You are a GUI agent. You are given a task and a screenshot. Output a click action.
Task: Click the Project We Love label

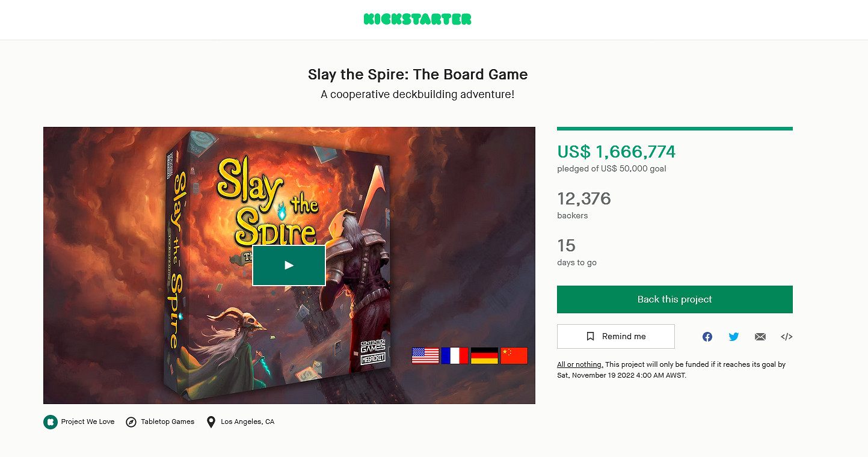(88, 422)
